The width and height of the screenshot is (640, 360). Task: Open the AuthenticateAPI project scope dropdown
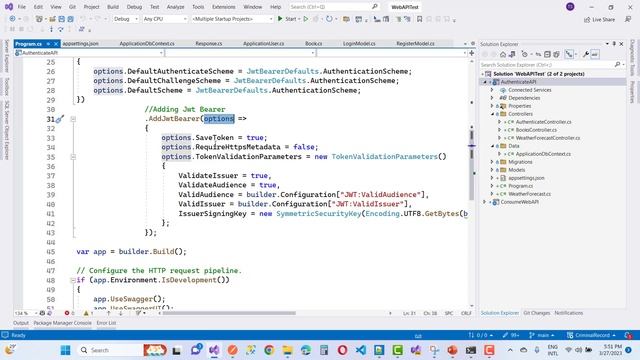click(89, 53)
